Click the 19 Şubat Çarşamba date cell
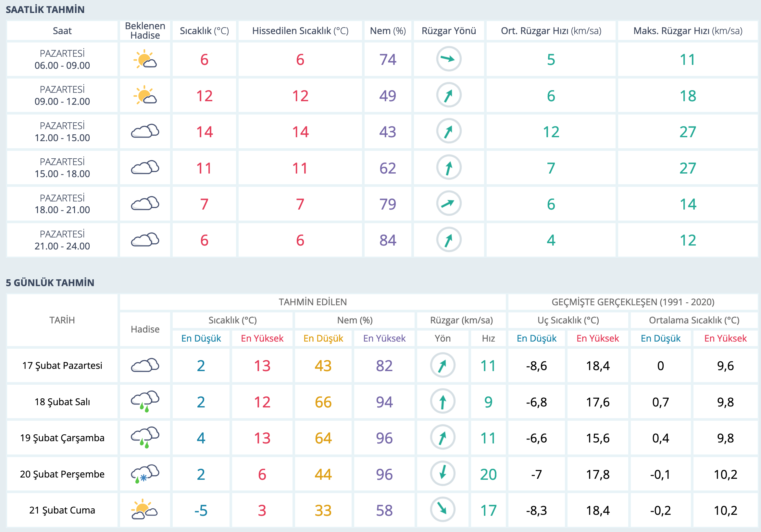The width and height of the screenshot is (761, 532). 62,438
